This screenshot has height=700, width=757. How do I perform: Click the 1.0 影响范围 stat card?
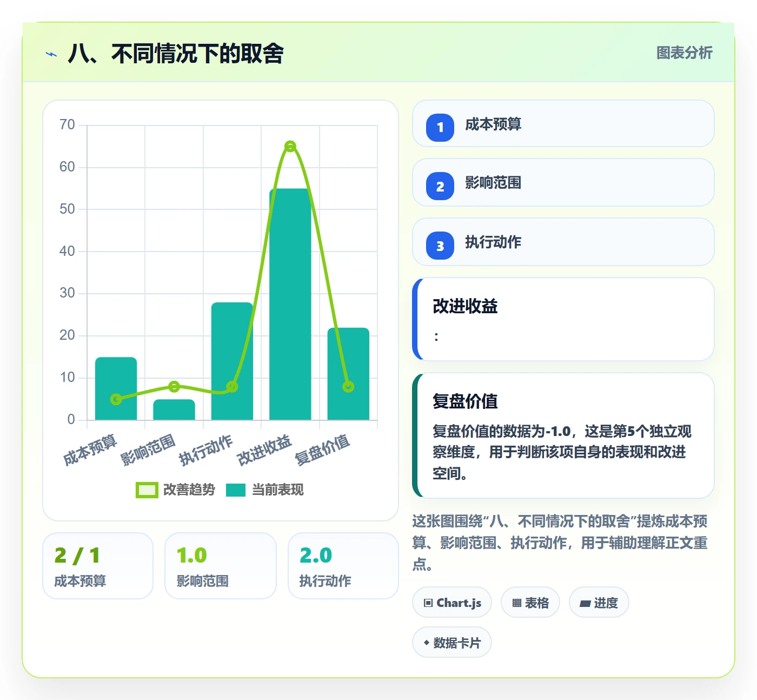(x=221, y=566)
